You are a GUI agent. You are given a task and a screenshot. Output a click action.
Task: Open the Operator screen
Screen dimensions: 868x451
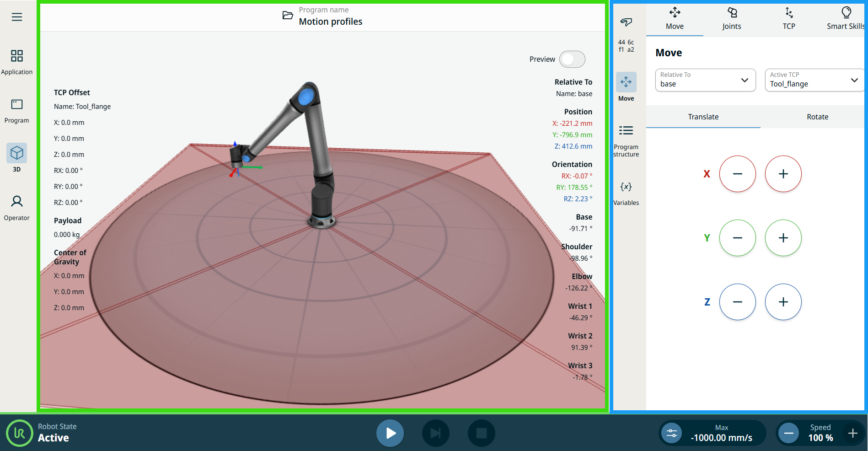pyautogui.click(x=17, y=207)
